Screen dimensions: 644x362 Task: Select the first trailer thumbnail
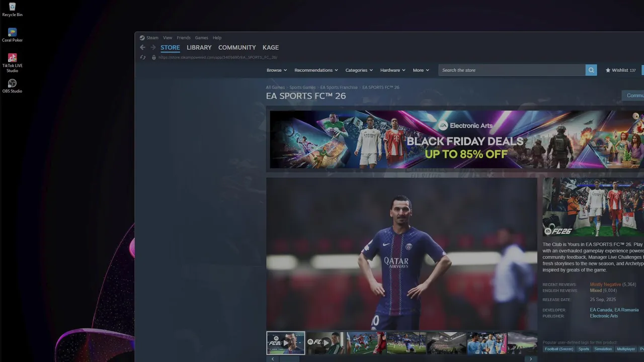point(285,343)
